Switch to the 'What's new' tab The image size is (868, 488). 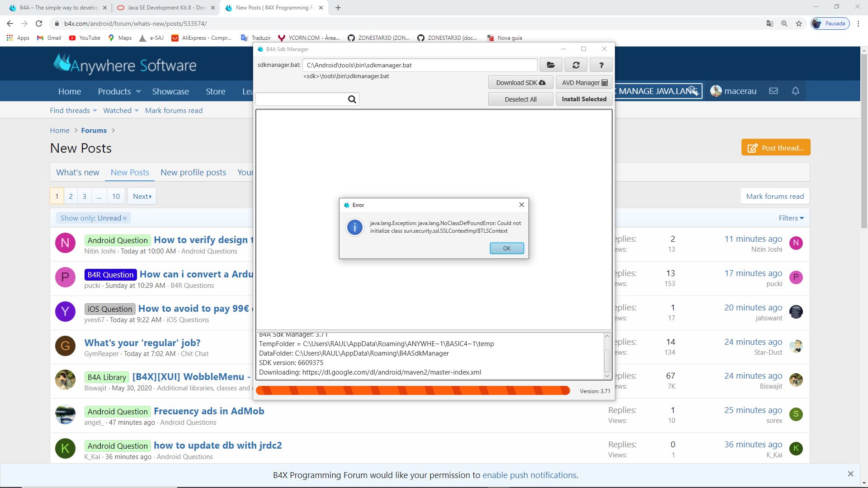[77, 172]
